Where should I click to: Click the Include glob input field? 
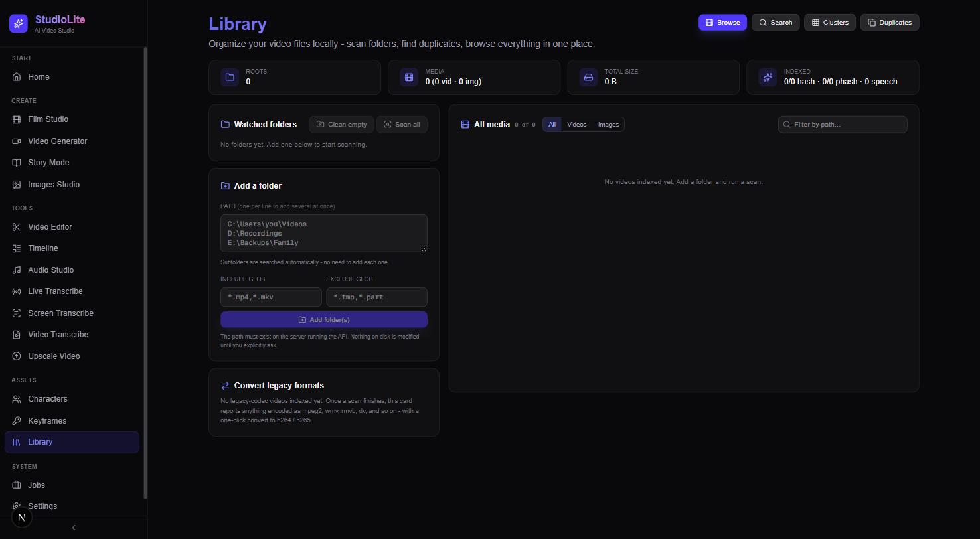coord(271,297)
